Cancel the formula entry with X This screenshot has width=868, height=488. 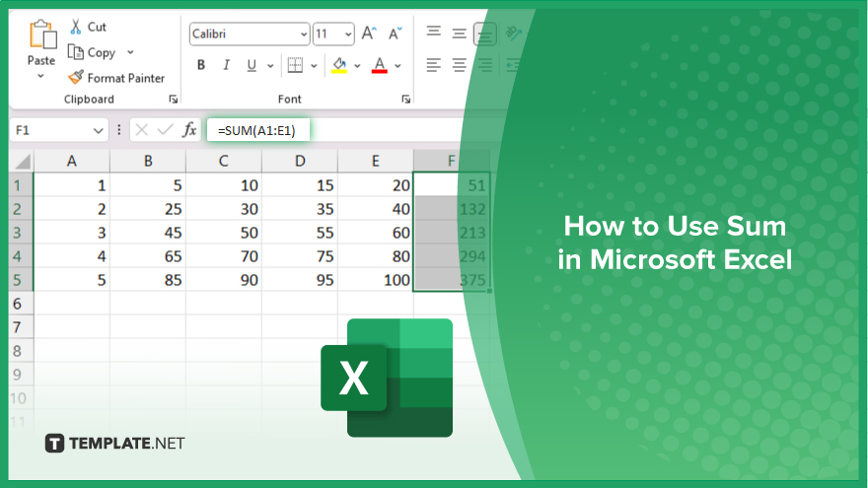pyautogui.click(x=142, y=130)
